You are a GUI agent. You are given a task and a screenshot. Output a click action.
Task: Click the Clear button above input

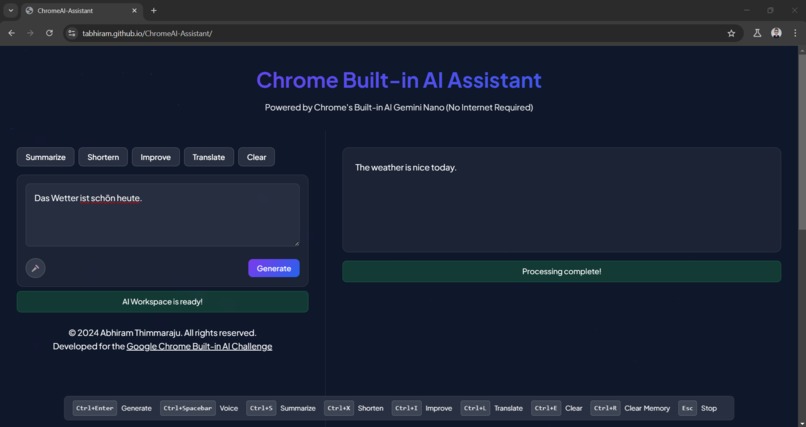[257, 157]
